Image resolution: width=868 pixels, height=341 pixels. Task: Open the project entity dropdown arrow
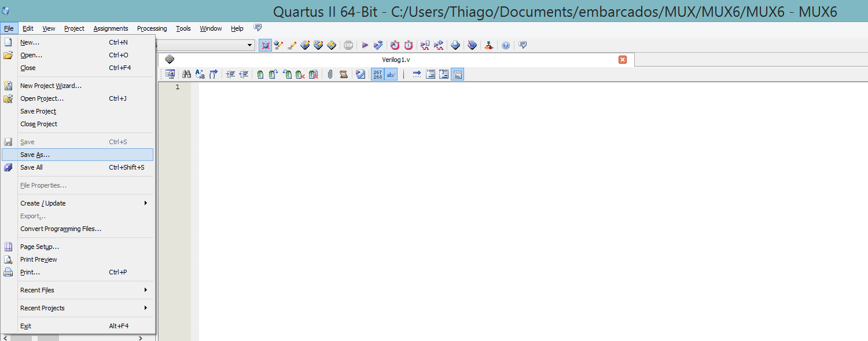[250, 45]
